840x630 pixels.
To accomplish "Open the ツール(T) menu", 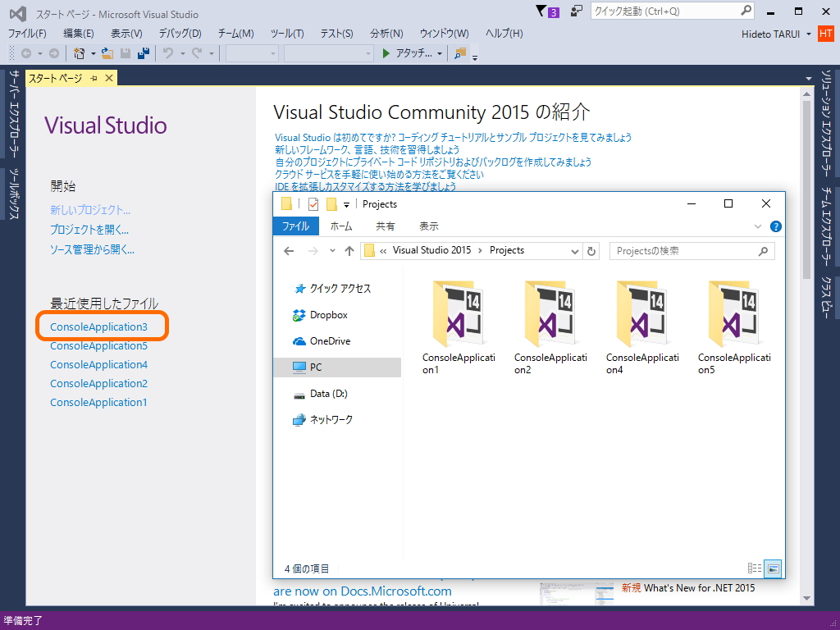I will click(x=286, y=33).
